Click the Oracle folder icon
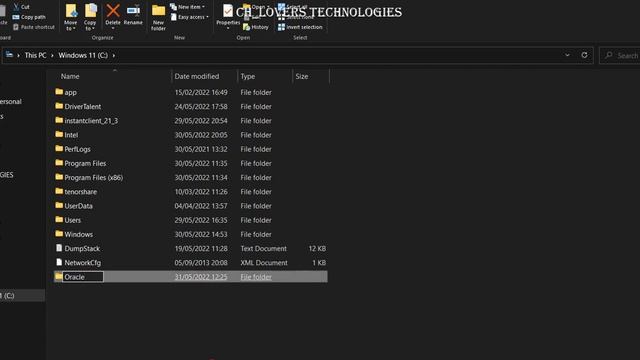The image size is (640, 360). 59,276
